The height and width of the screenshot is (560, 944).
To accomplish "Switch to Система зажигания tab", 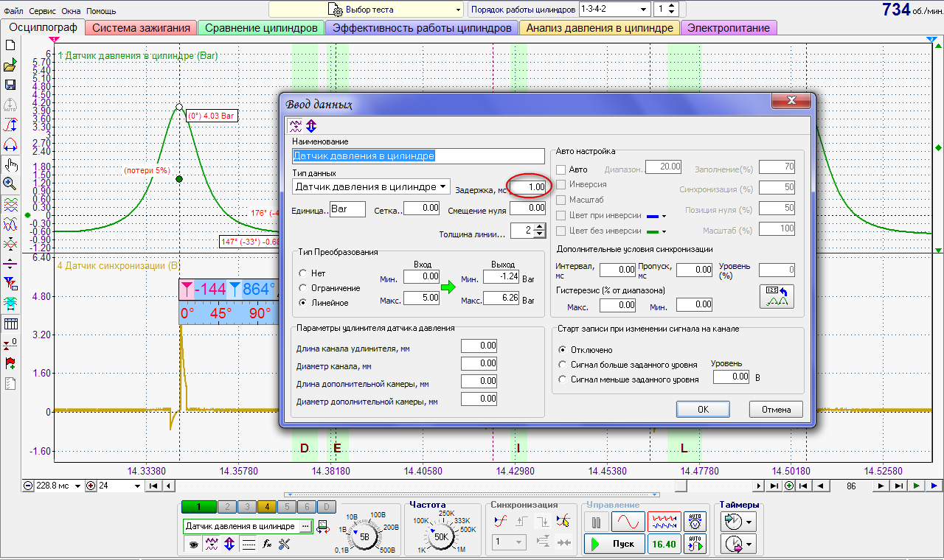I will click(141, 28).
